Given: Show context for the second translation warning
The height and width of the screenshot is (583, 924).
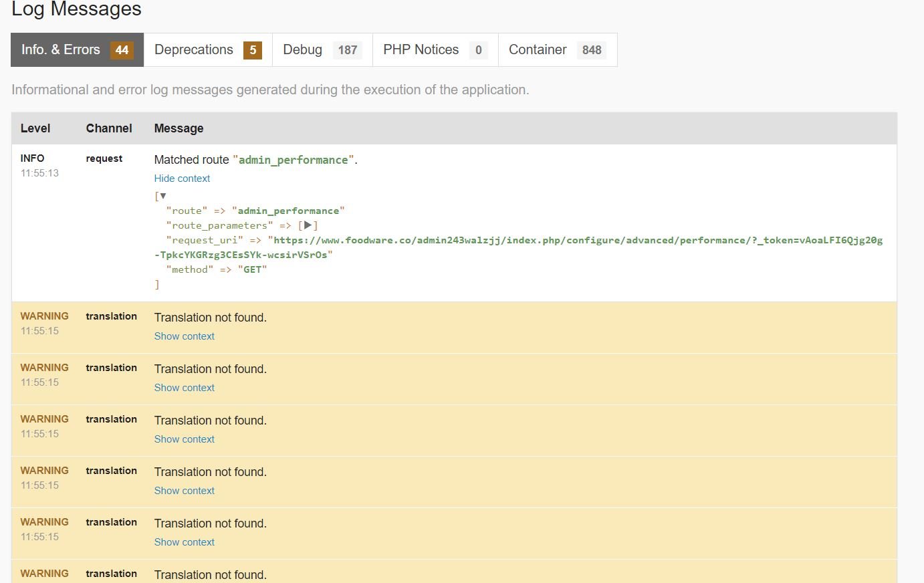Looking at the screenshot, I should (184, 388).
